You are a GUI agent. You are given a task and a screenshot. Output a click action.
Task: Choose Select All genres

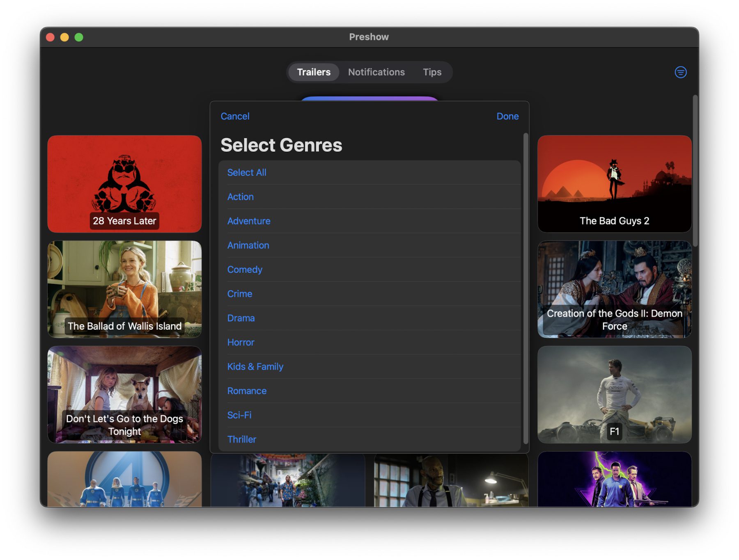[247, 173]
